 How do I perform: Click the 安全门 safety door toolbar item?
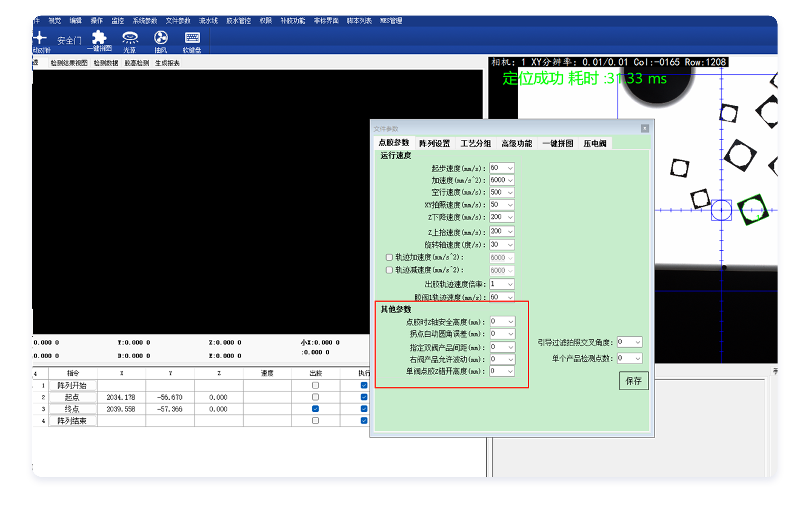pyautogui.click(x=69, y=41)
